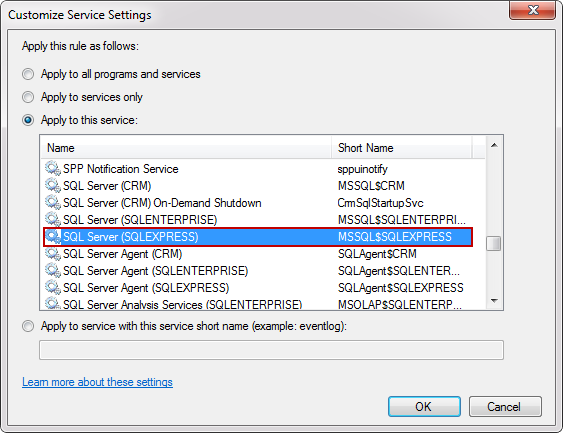Click the gear icon of SQL Server Agent (CRM)
The image size is (563, 433).
pos(53,253)
